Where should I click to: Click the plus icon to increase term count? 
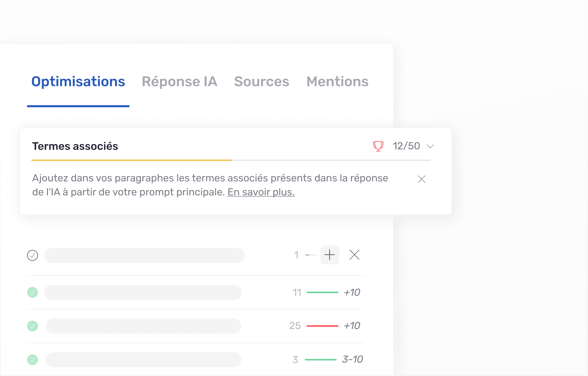[329, 255]
